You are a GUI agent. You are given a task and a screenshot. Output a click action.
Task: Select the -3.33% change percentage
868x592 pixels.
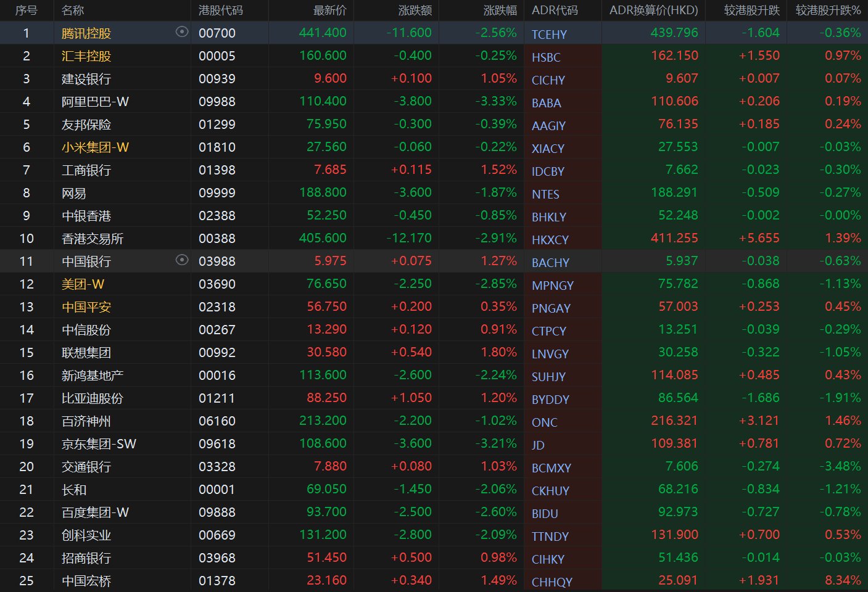pos(496,101)
